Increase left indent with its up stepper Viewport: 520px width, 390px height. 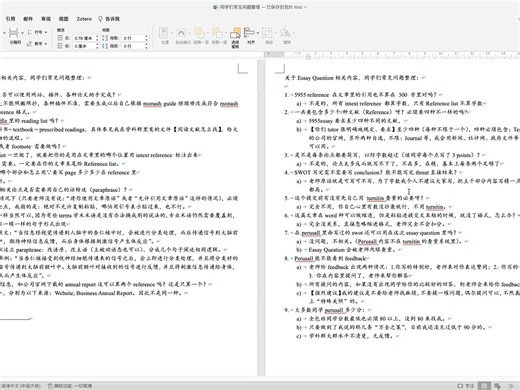pyautogui.click(x=97, y=36)
